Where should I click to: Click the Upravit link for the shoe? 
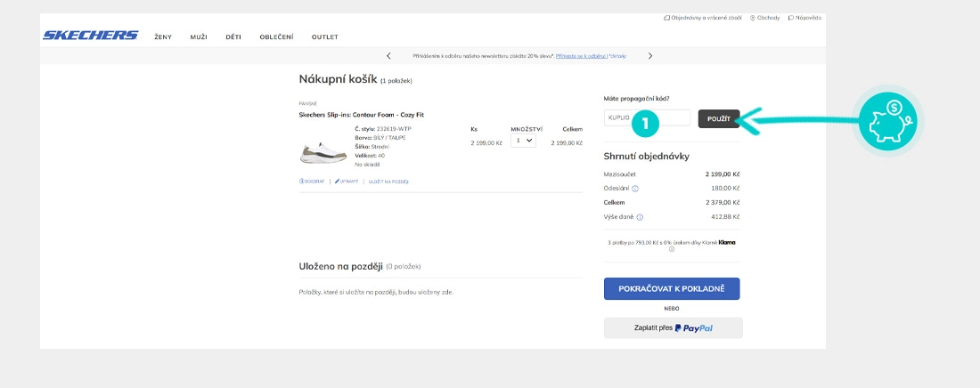pos(347,182)
